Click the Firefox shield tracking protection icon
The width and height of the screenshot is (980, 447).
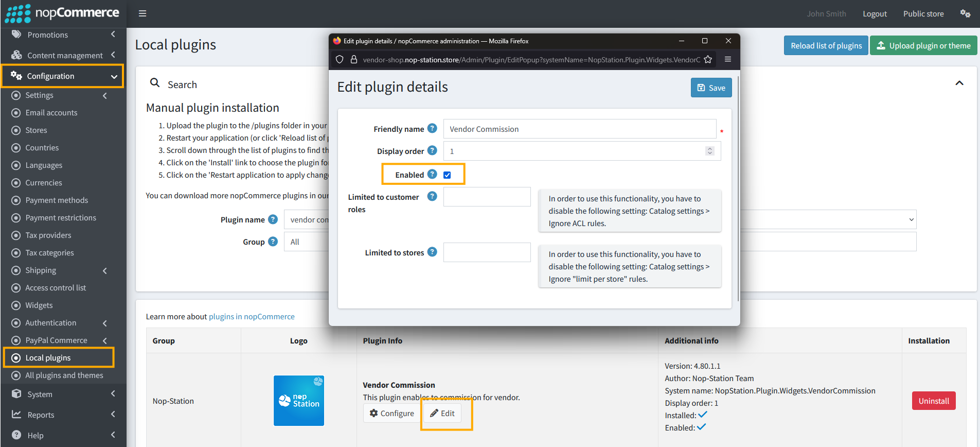340,60
